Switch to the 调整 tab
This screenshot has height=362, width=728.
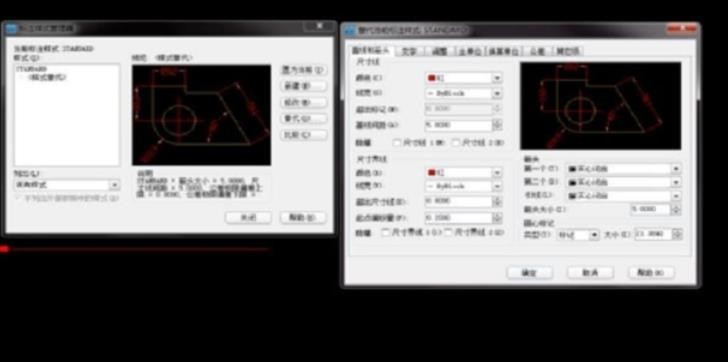(439, 51)
